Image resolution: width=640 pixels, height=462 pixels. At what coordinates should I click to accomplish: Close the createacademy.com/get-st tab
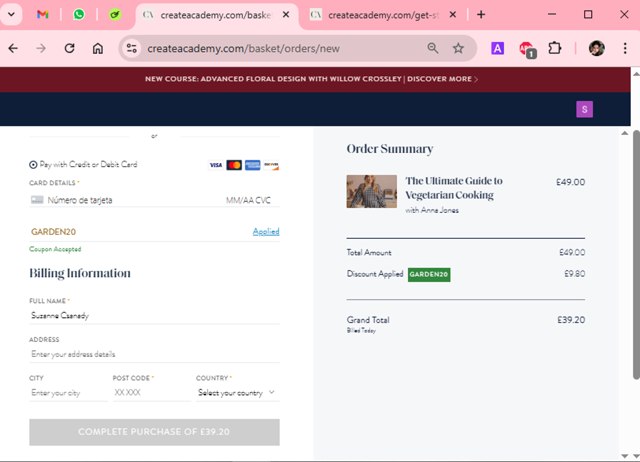coord(453,15)
